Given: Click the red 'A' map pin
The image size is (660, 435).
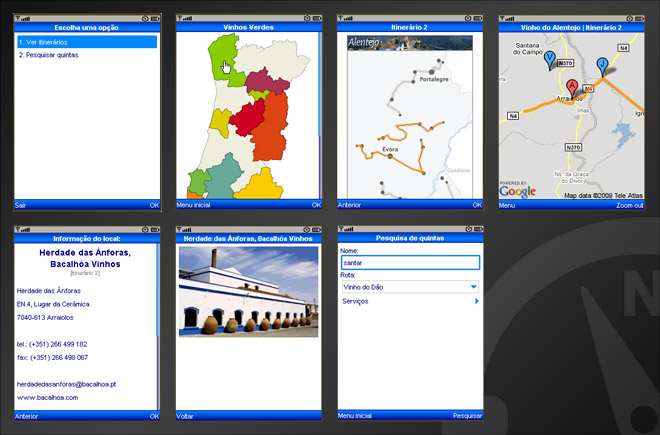Looking at the screenshot, I should (x=572, y=89).
